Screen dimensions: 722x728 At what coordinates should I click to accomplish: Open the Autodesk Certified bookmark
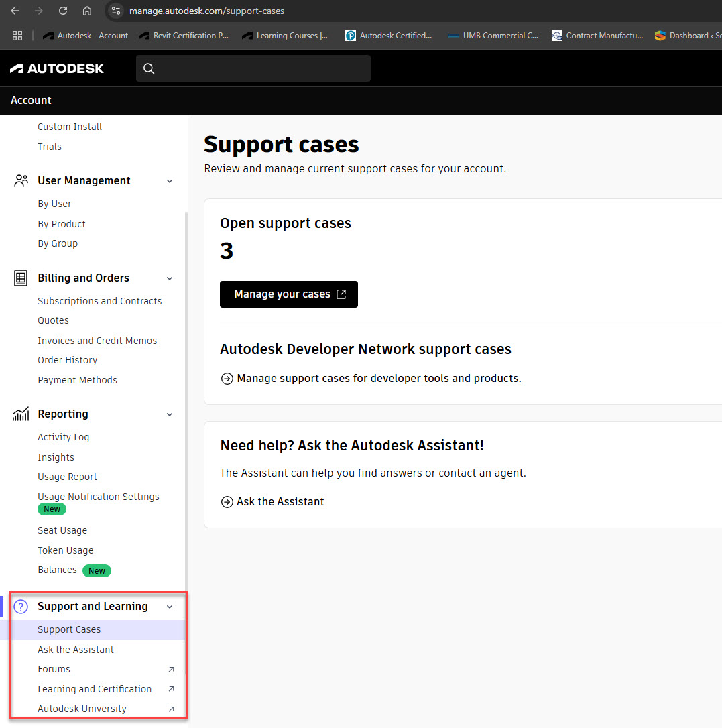coord(389,36)
